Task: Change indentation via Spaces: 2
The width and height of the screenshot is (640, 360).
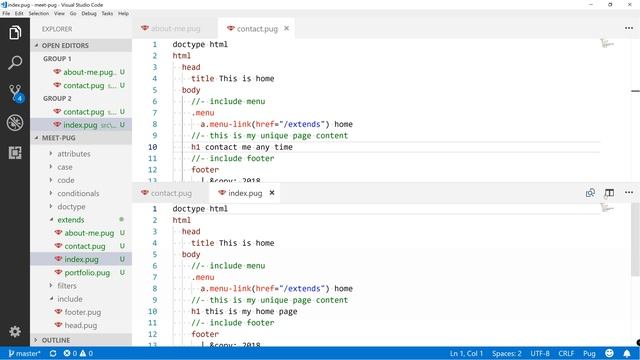Action: pos(507,353)
